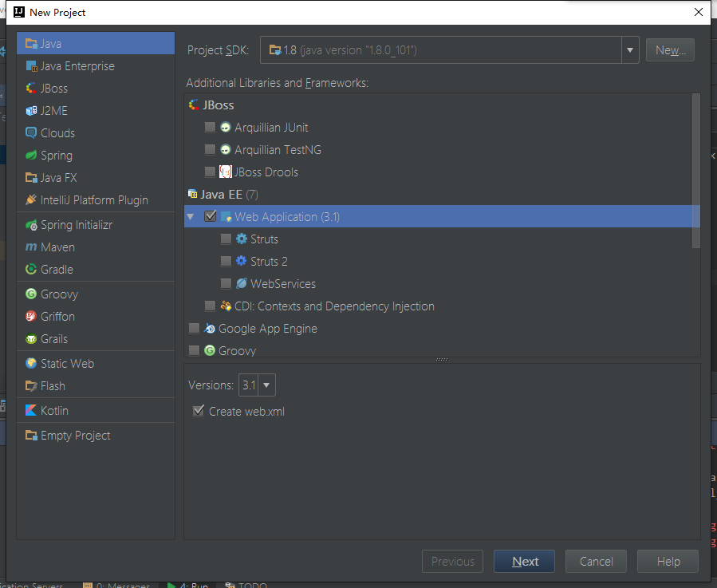Viewport: 717px width, 588px height.
Task: Click the Clouds icon
Action: tap(31, 132)
